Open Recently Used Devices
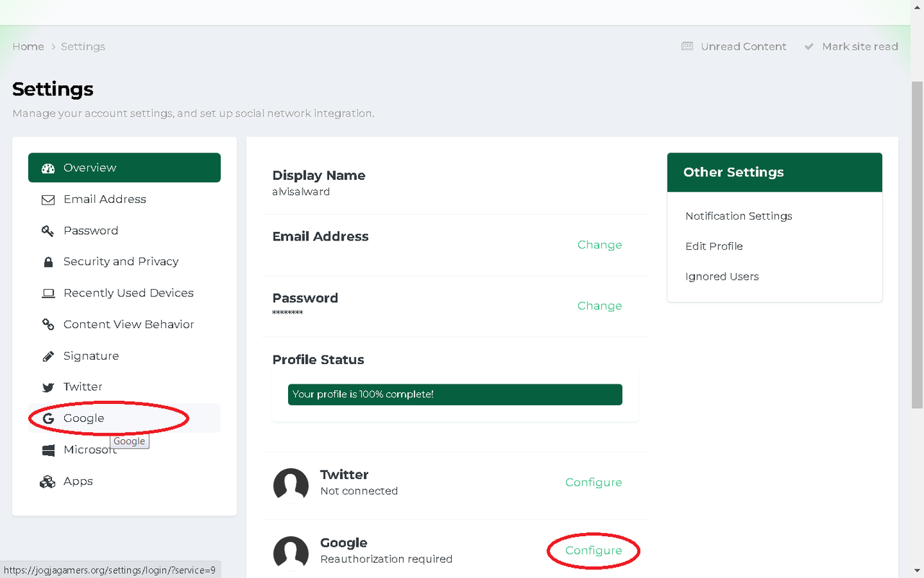 coord(124,293)
